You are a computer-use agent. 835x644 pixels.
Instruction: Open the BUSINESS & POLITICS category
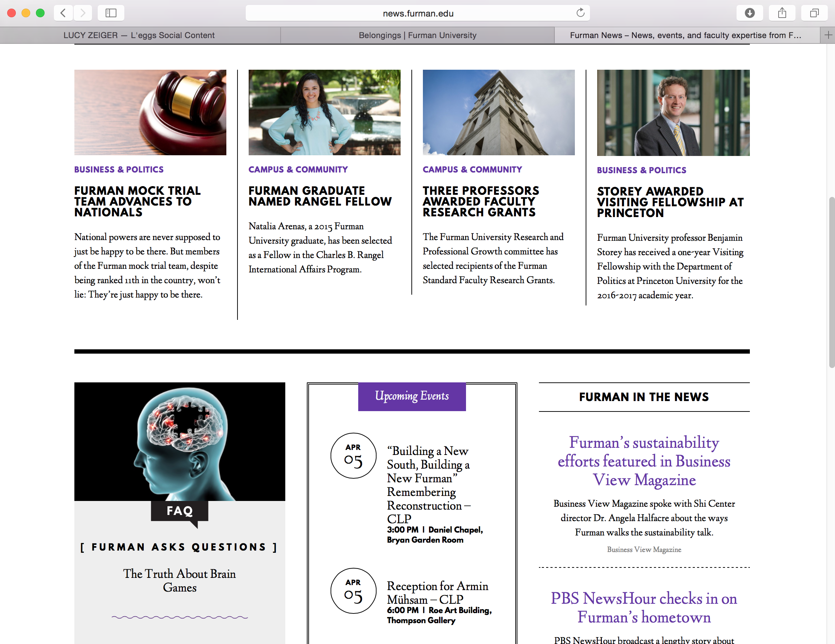tap(119, 169)
